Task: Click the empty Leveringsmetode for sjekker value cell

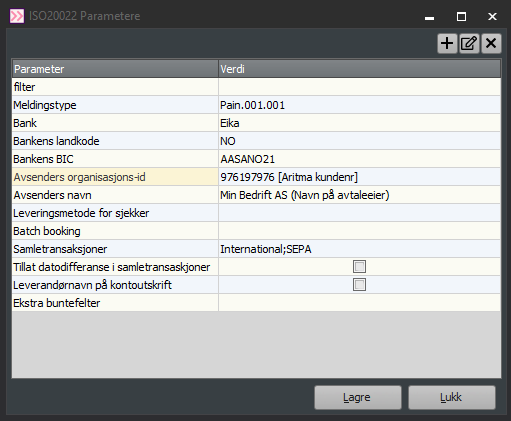Action: tap(359, 213)
